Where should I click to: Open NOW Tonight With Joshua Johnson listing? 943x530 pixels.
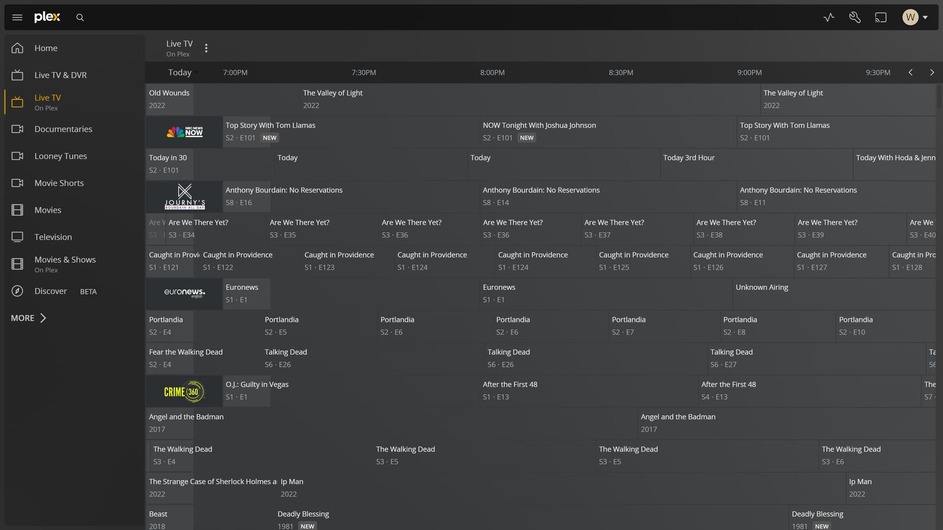click(x=607, y=132)
